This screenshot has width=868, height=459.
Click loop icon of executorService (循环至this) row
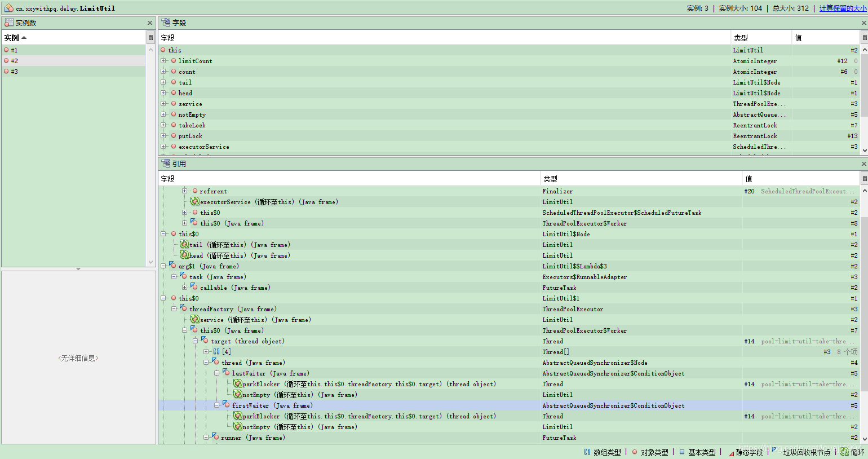195,202
